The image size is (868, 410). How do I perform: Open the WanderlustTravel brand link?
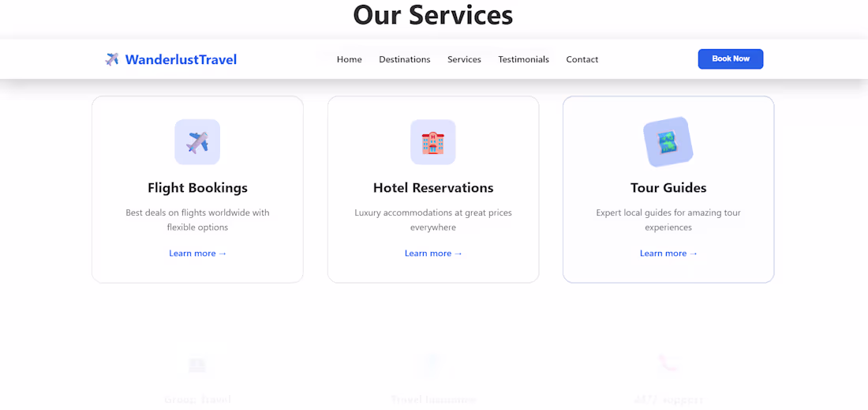(170, 59)
